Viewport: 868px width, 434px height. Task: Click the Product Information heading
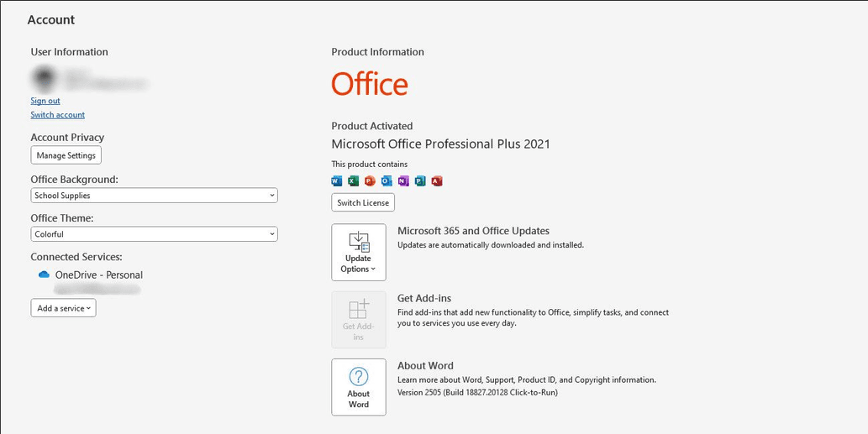pos(377,52)
